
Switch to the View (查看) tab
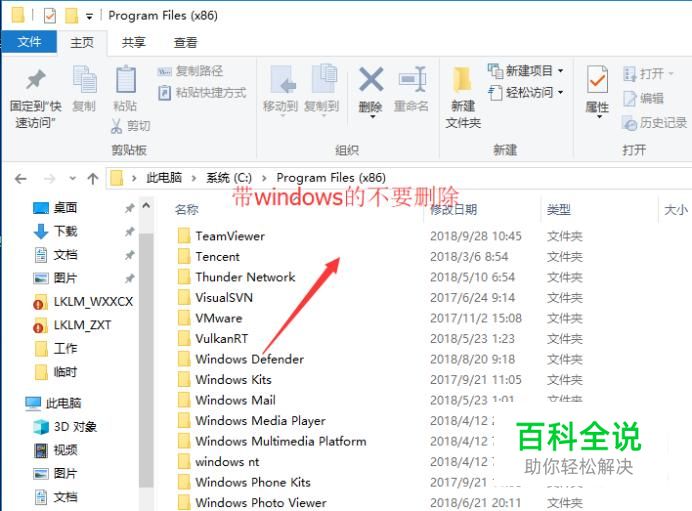coord(185,42)
